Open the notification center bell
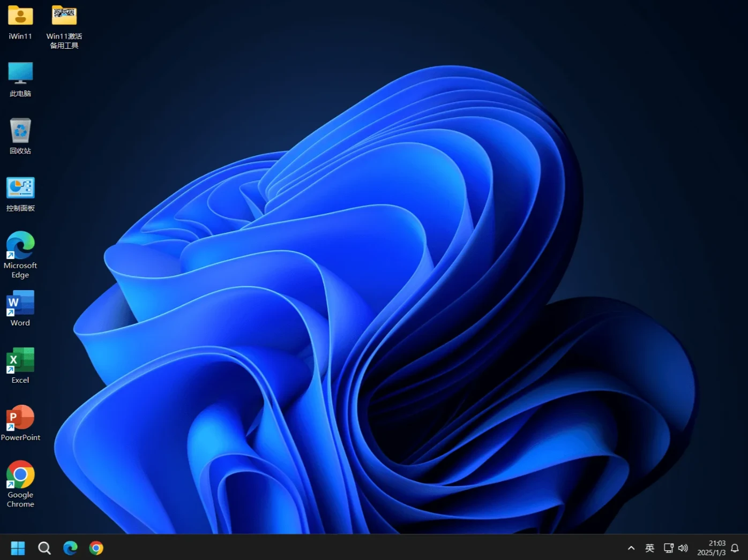 [735, 548]
